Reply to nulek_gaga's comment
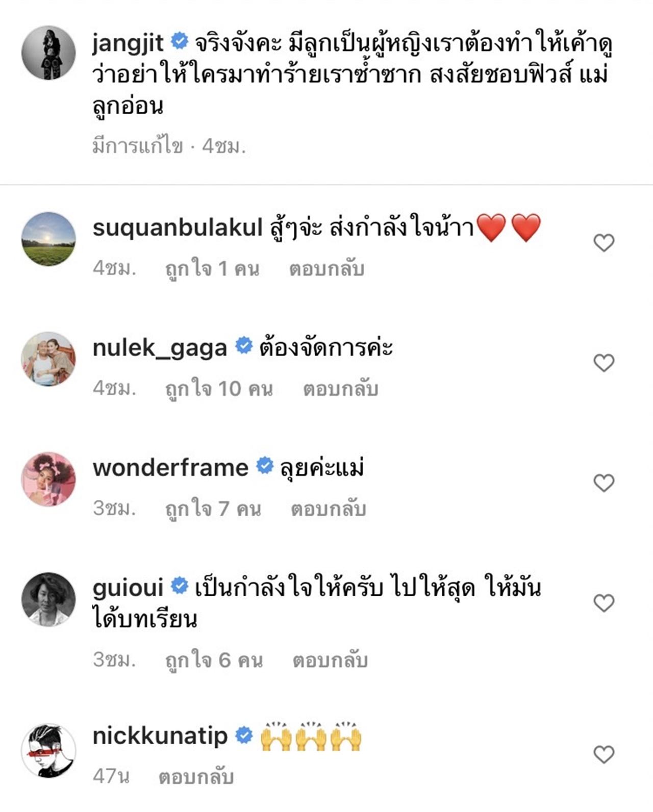Image resolution: width=653 pixels, height=812 pixels. 340,389
